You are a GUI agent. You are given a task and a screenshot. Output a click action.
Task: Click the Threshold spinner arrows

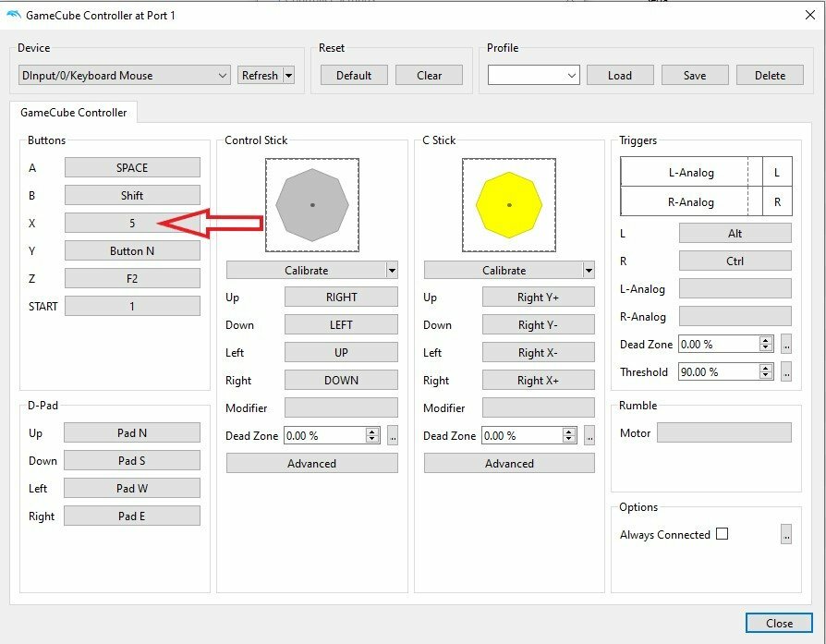pyautogui.click(x=767, y=371)
